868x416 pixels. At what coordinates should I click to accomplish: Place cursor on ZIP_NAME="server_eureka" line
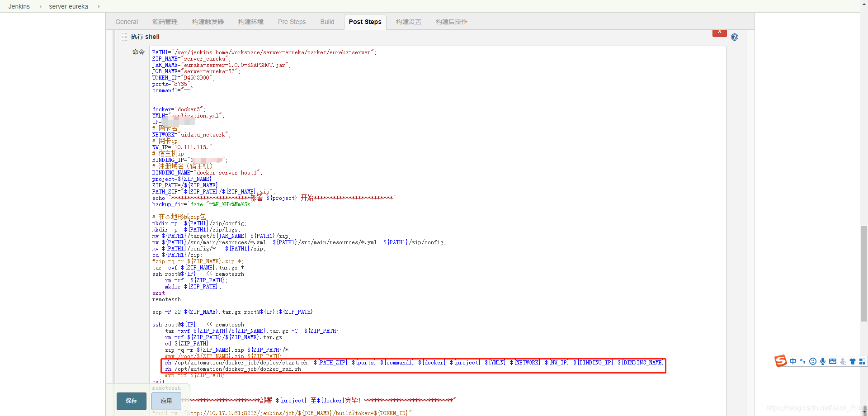coord(191,59)
